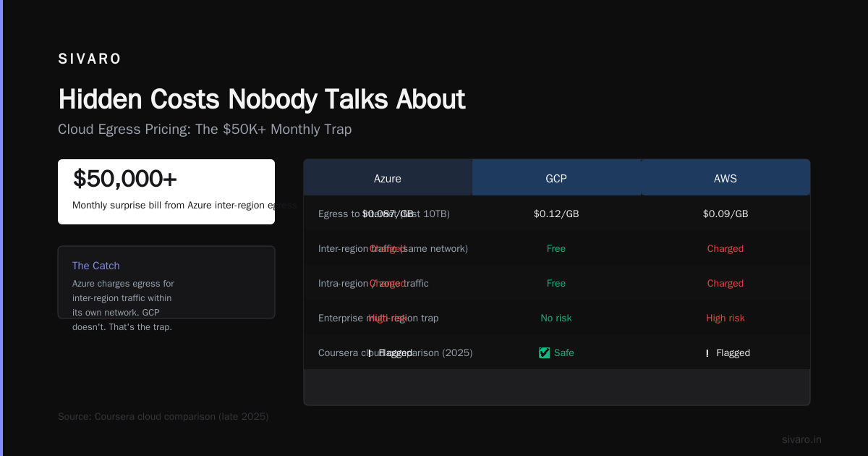This screenshot has height=456, width=868.
Task: Click the Coursera cloud comparison (2025) row label
Action: (x=395, y=352)
